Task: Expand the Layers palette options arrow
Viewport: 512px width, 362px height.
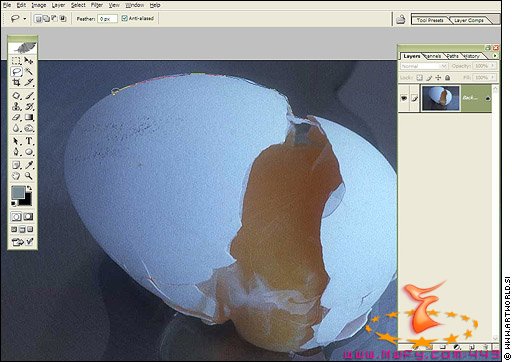Action: (495, 56)
